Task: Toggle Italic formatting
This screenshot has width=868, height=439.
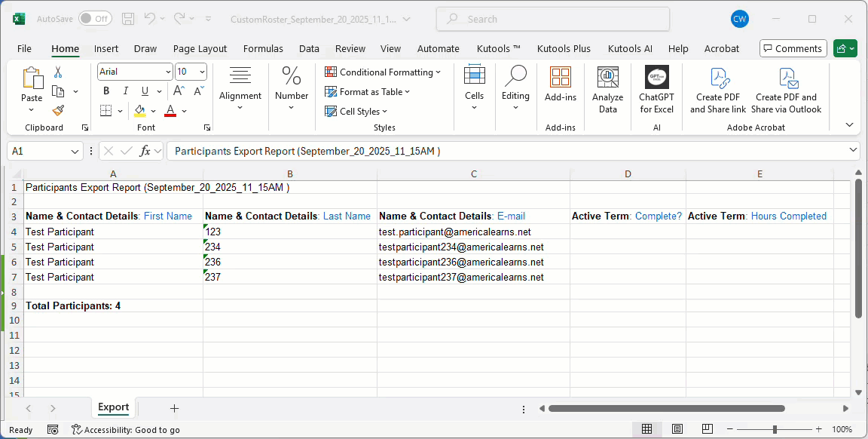Action: coord(125,91)
